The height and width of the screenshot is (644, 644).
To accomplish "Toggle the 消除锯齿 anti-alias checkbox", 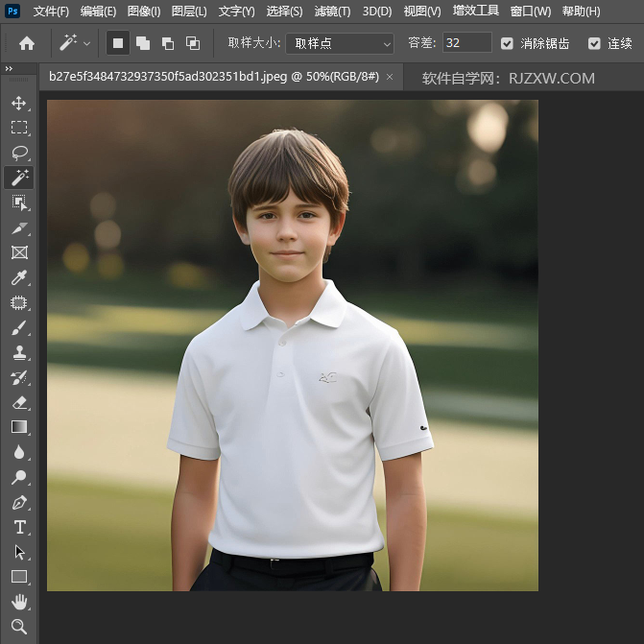I will click(508, 43).
